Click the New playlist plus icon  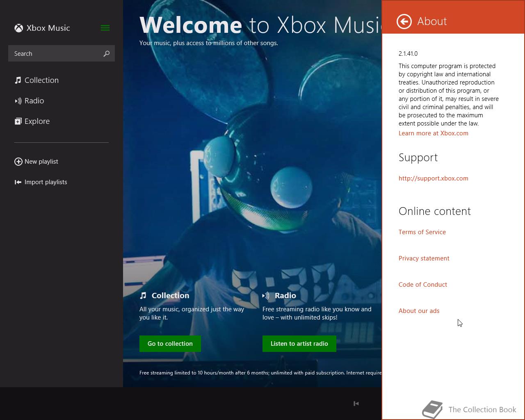click(18, 162)
